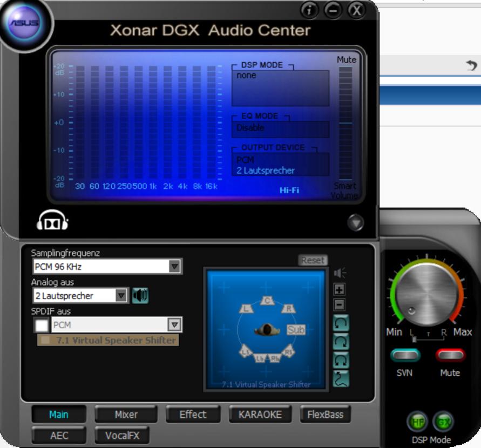Select the left L speaker in map

[246, 309]
